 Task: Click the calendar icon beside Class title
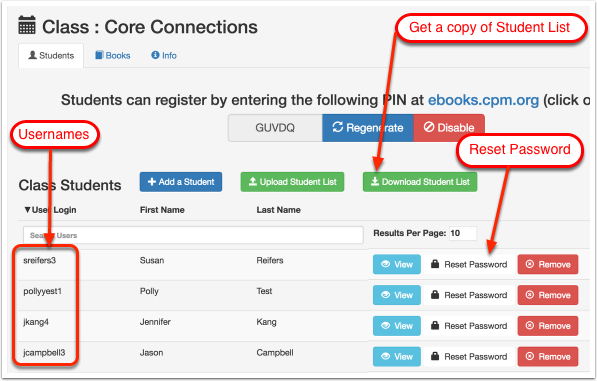pos(27,25)
